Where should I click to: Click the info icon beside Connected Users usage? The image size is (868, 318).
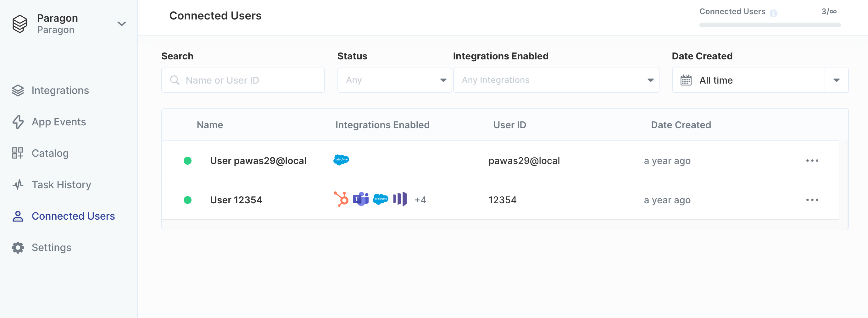point(774,13)
